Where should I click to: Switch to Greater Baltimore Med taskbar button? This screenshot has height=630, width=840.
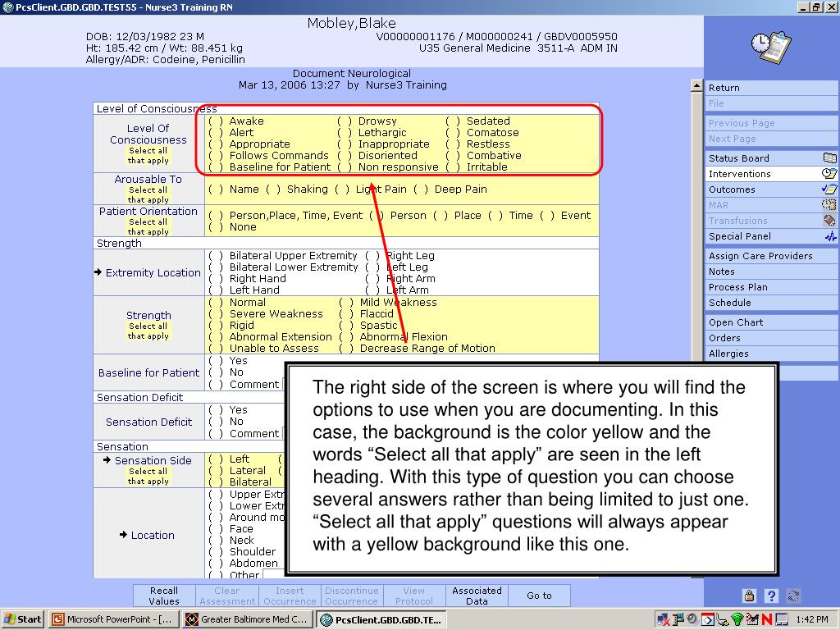[x=246, y=619]
